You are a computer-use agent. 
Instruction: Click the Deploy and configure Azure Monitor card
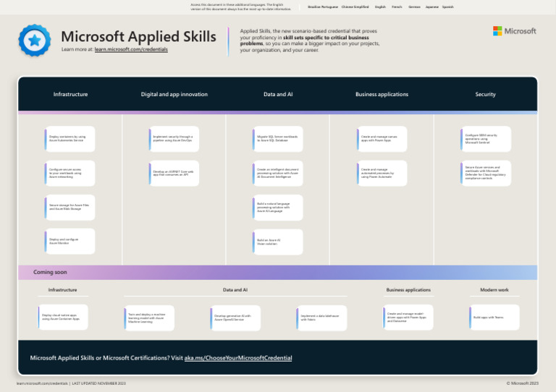click(70, 242)
